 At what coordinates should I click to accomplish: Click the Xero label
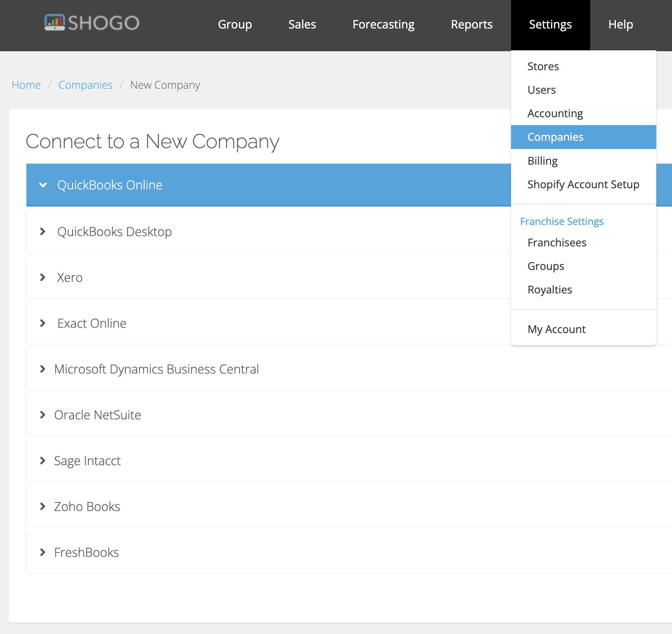click(70, 278)
